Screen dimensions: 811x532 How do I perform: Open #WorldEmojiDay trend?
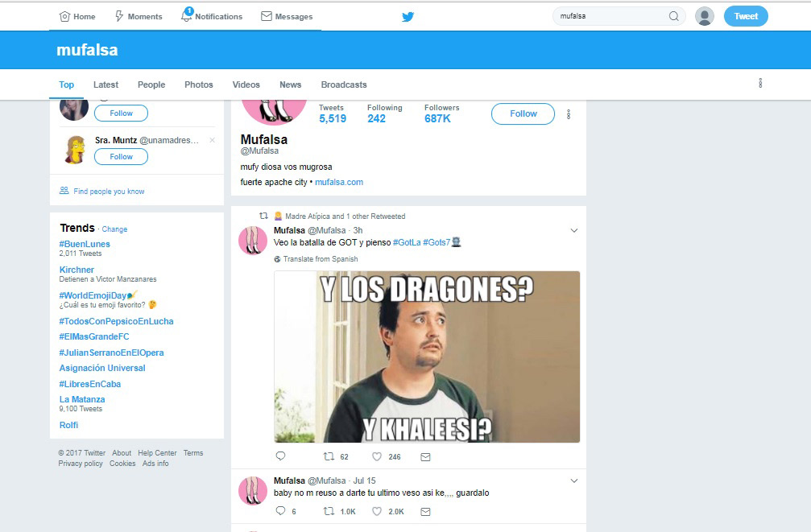point(97,295)
